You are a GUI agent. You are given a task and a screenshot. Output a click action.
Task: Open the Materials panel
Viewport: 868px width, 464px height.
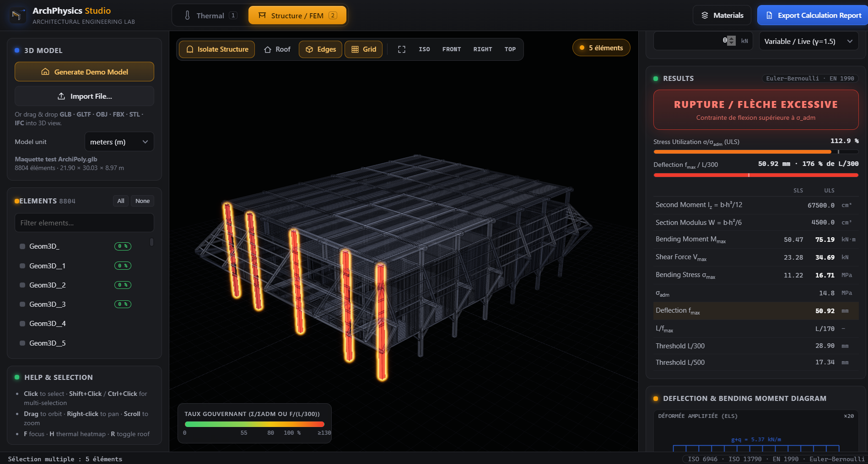point(722,16)
